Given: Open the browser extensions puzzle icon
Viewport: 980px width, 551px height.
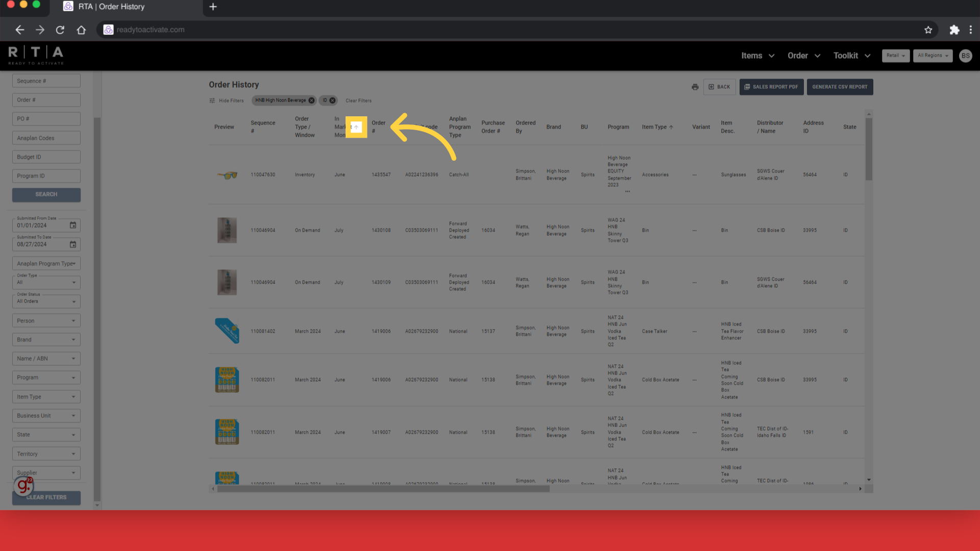Looking at the screenshot, I should pos(954,30).
